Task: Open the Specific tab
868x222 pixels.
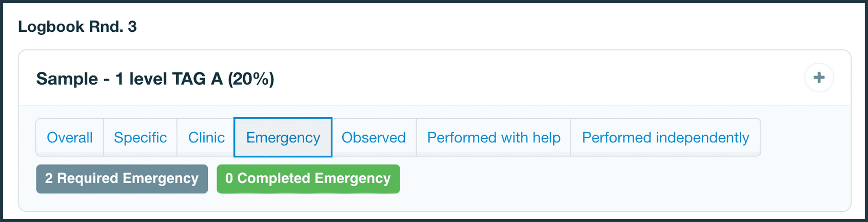Action: 140,138
